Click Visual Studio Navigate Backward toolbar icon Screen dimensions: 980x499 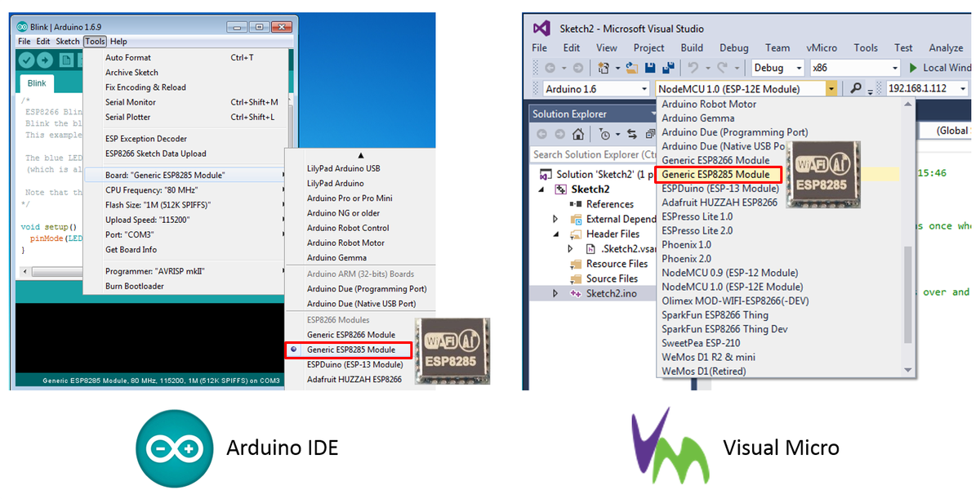pos(551,68)
